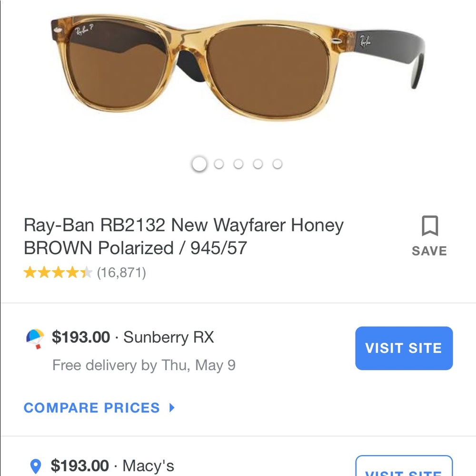The width and height of the screenshot is (476, 476).
Task: Select the first carousel dot
Action: click(199, 164)
